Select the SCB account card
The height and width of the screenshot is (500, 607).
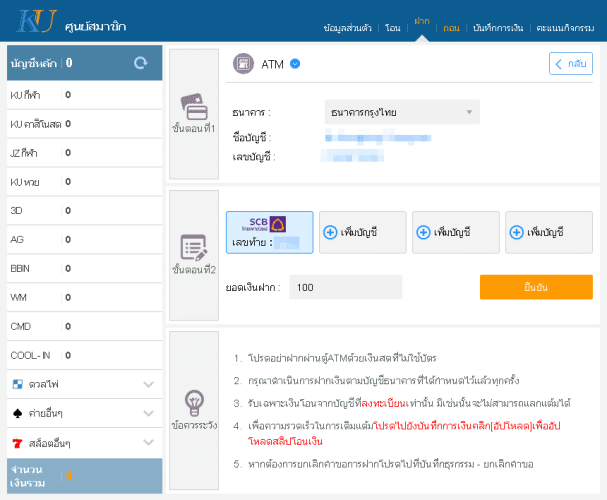[269, 232]
